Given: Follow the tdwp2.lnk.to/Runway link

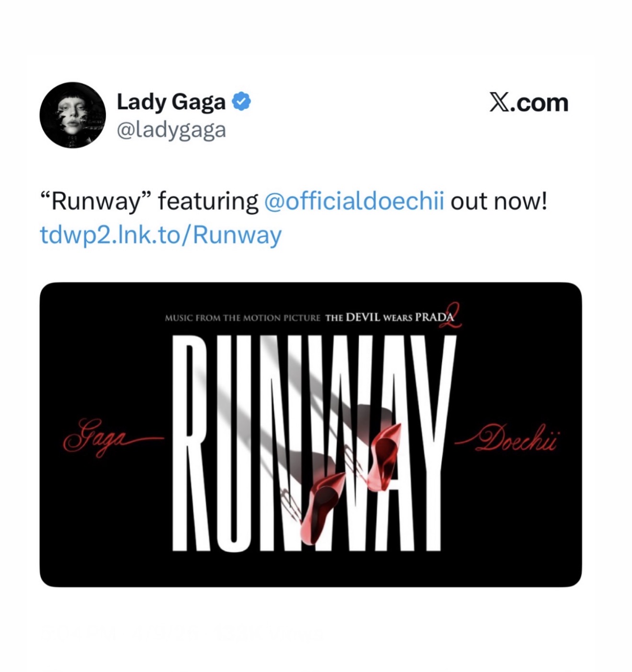Looking at the screenshot, I should tap(160, 235).
